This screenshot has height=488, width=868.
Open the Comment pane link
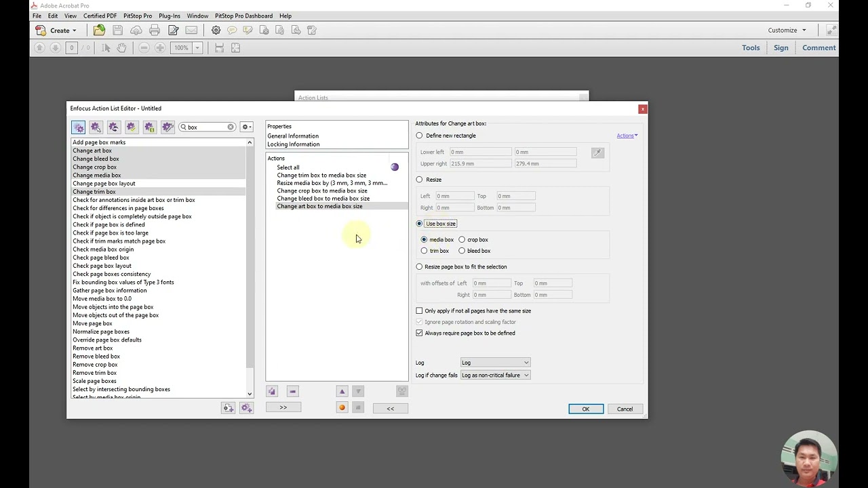click(818, 47)
